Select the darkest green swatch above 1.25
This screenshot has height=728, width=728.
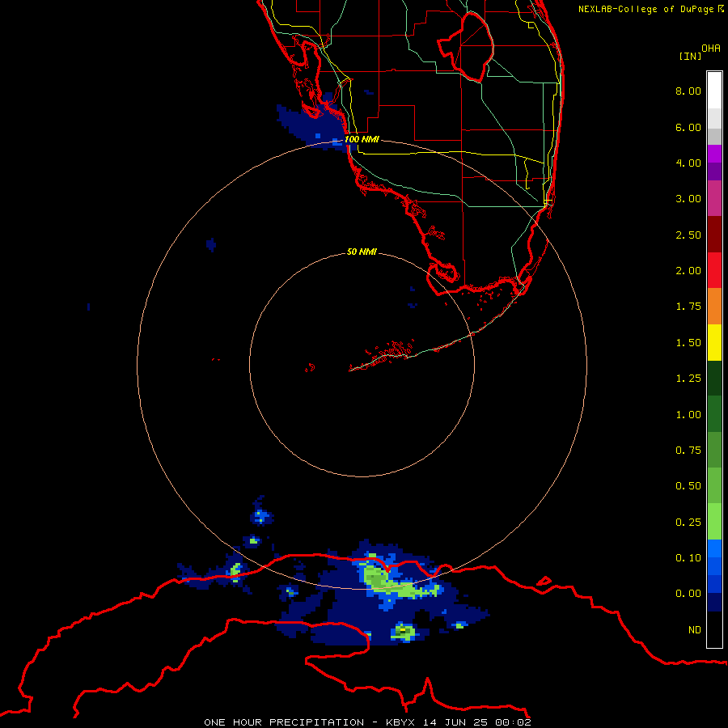(x=714, y=379)
